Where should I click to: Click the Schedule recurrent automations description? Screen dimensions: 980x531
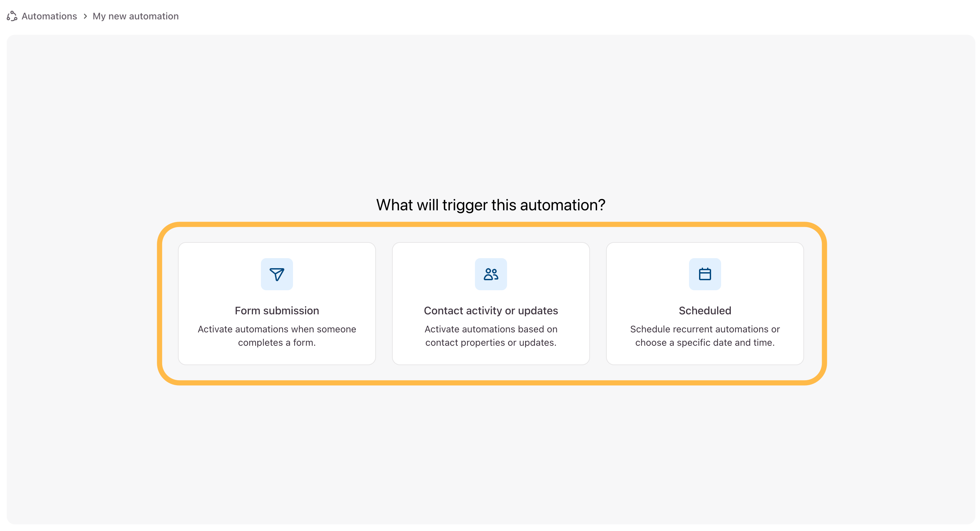705,335
